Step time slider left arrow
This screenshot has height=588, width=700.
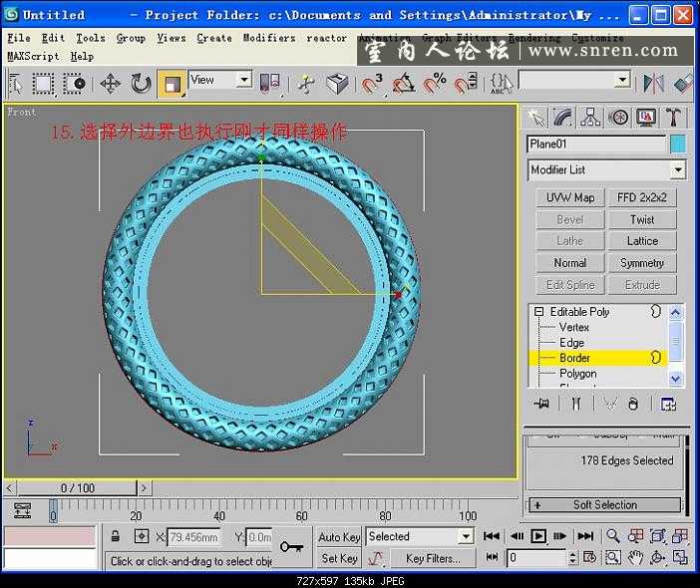[x=9, y=488]
